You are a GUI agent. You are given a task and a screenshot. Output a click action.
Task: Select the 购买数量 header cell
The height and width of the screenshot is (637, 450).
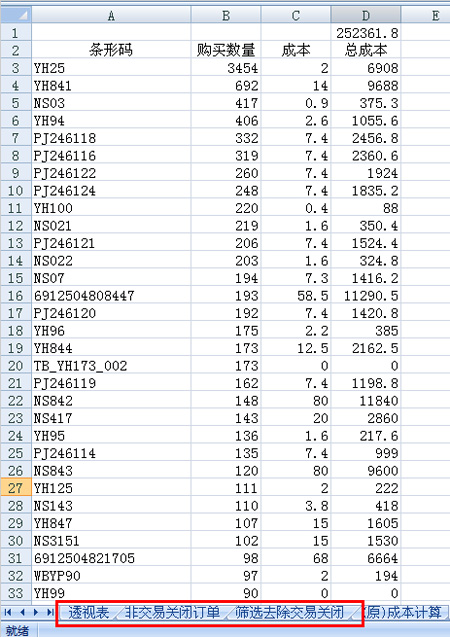[226, 50]
